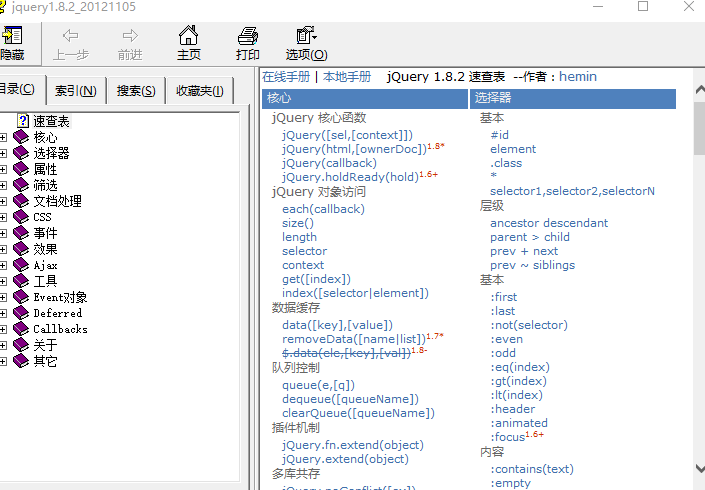705x490 pixels.
Task: Click the book icon next to 选择器
Action: (21, 153)
